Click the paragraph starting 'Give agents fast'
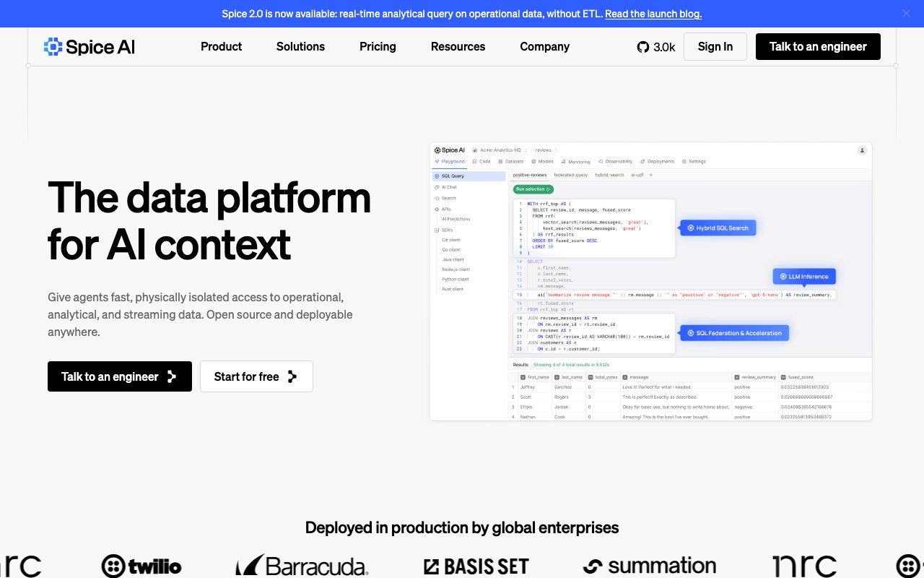 click(x=200, y=315)
